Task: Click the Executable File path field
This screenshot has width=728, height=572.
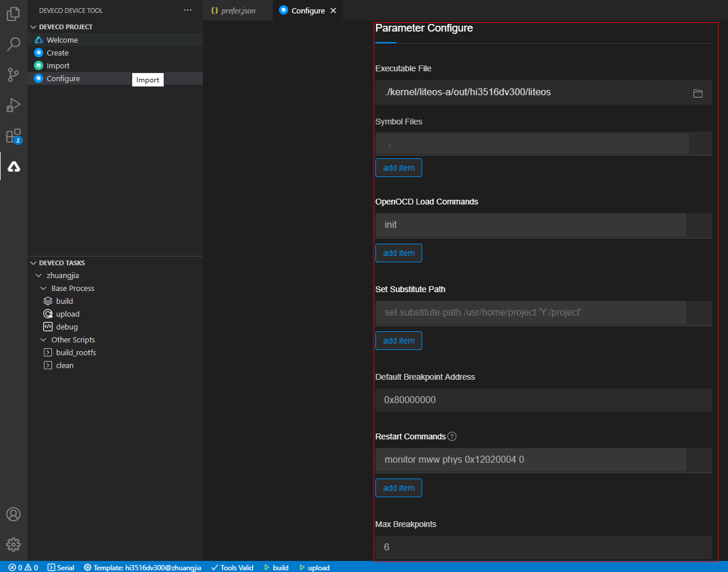Action: click(544, 92)
